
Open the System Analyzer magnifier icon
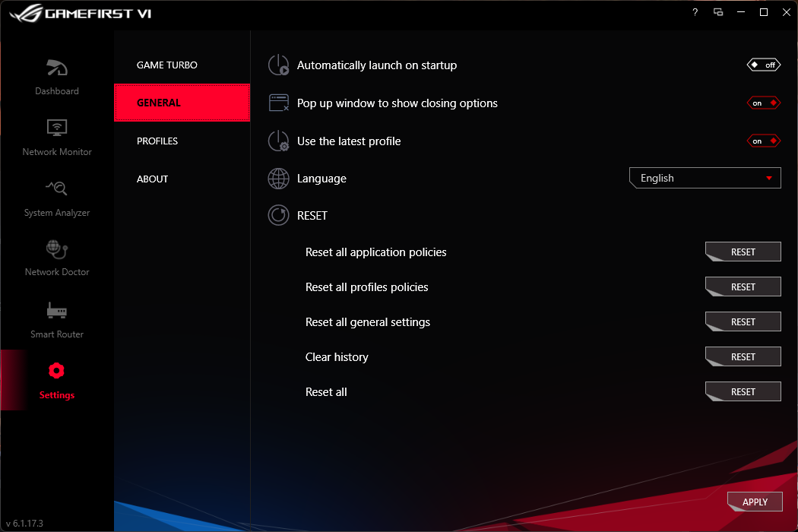(57, 188)
